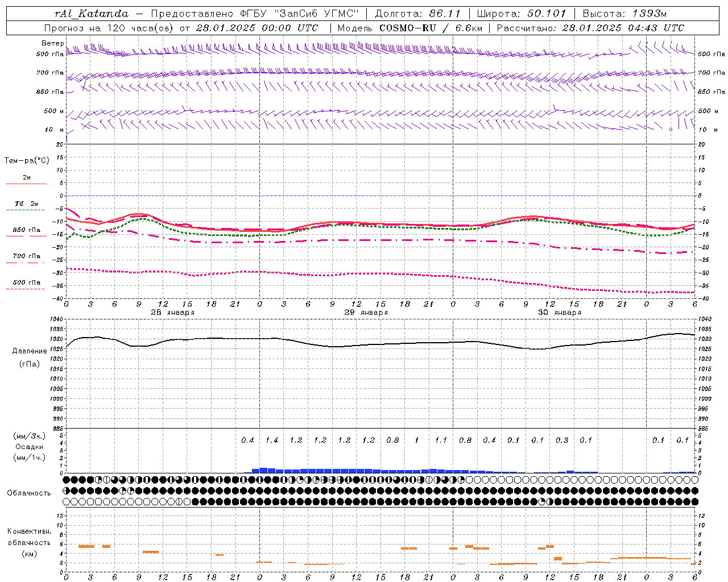Click the Высота: 1393м header field
This screenshot has width=728, height=582.
point(624,14)
